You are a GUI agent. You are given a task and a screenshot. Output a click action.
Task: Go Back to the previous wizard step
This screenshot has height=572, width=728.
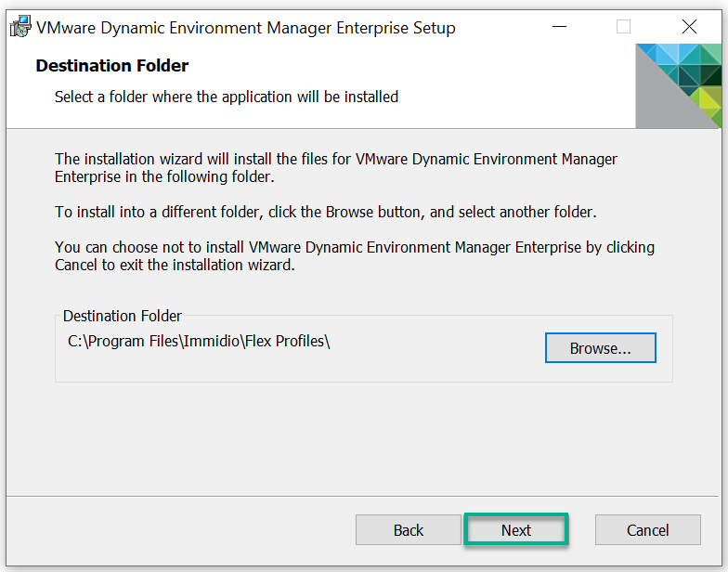[x=408, y=530]
